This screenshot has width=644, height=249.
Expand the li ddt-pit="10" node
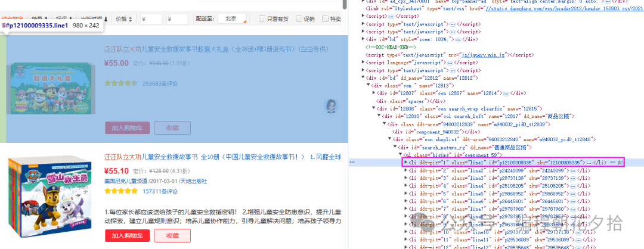point(406,232)
